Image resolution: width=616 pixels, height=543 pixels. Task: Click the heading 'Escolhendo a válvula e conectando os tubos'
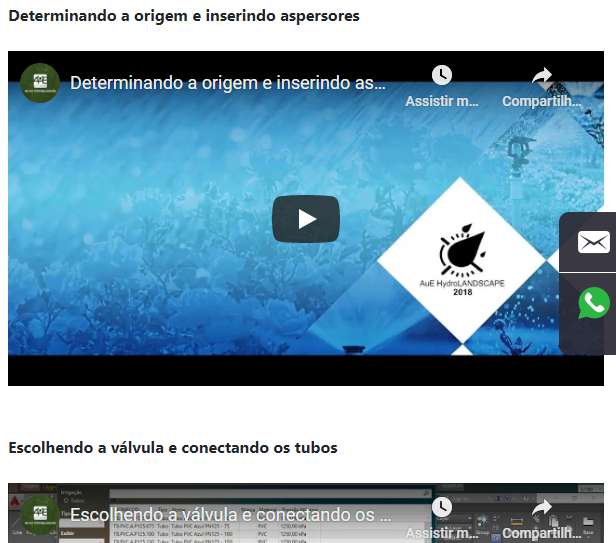coord(173,447)
